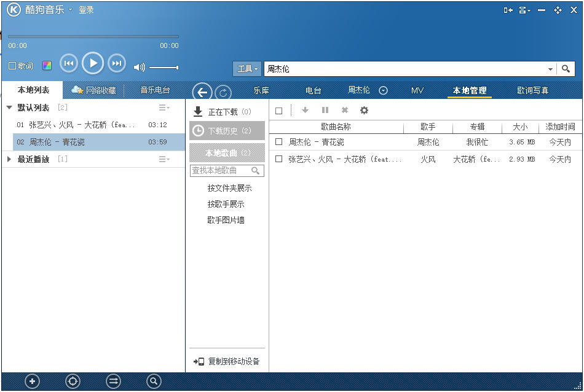Expand the search history dropdown arrow
The image size is (584, 392).
(x=550, y=69)
